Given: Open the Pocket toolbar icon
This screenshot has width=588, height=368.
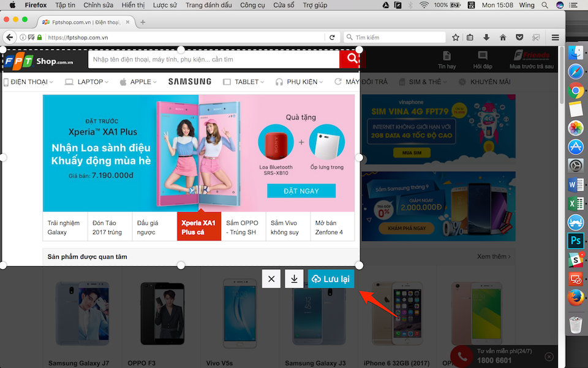Looking at the screenshot, I should pyautogui.click(x=519, y=37).
